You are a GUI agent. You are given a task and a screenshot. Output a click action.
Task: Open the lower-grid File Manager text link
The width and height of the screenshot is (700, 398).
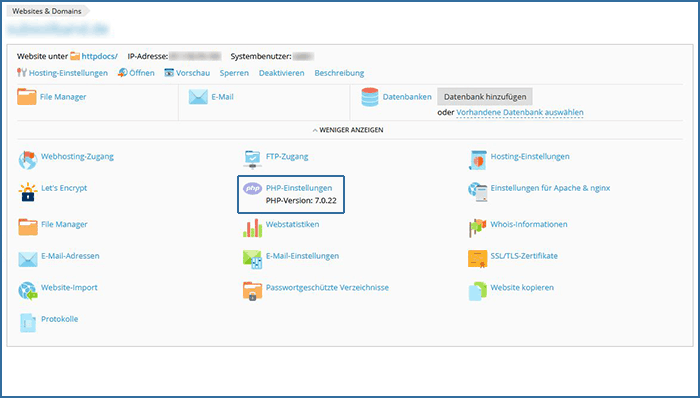pyautogui.click(x=64, y=224)
